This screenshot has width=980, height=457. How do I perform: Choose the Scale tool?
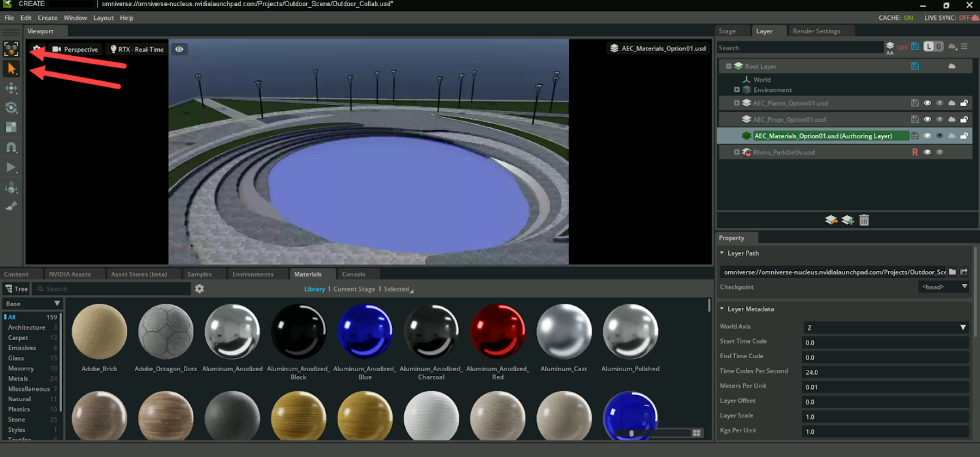(12, 127)
